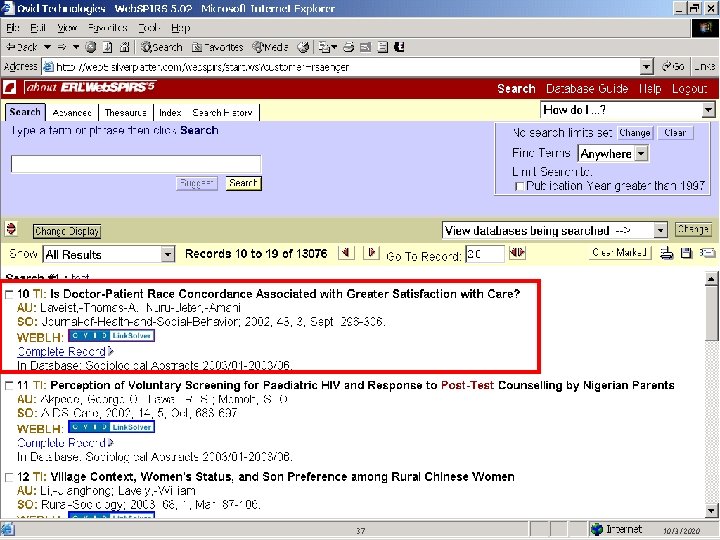
Task: Click Clear search limits button
Action: click(675, 133)
